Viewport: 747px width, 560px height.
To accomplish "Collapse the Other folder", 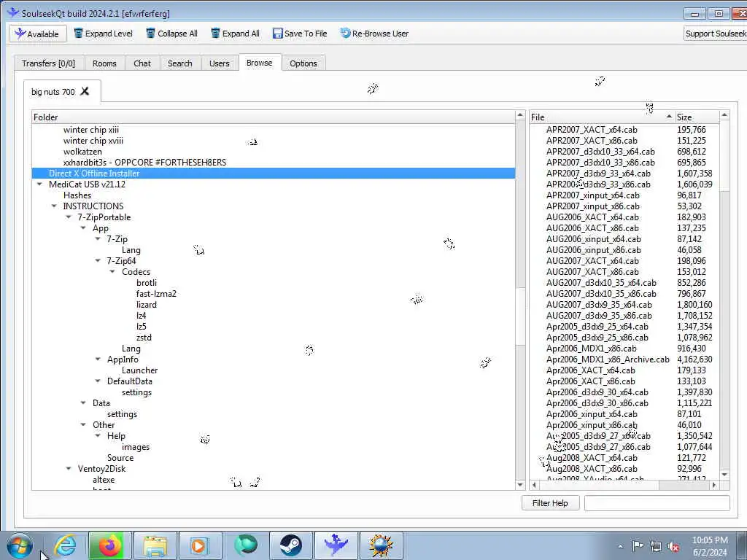I will coord(83,425).
